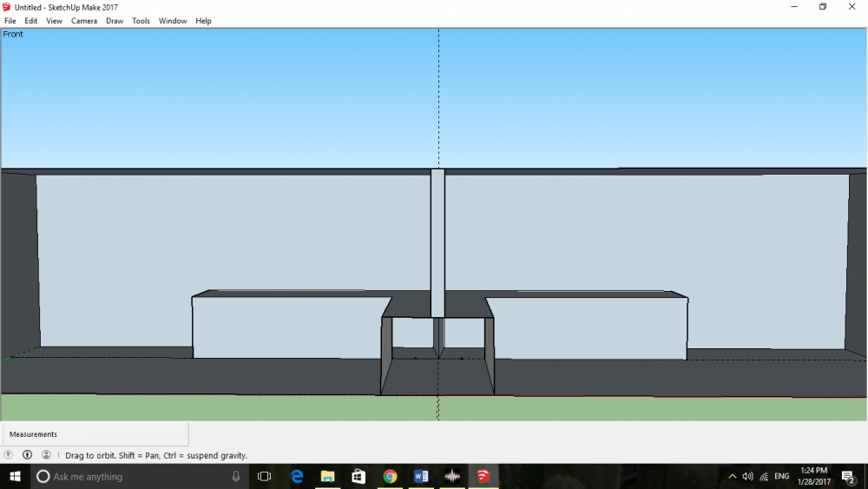
Task: Click the 'Drag to orbit' status hint
Action: (x=156, y=455)
